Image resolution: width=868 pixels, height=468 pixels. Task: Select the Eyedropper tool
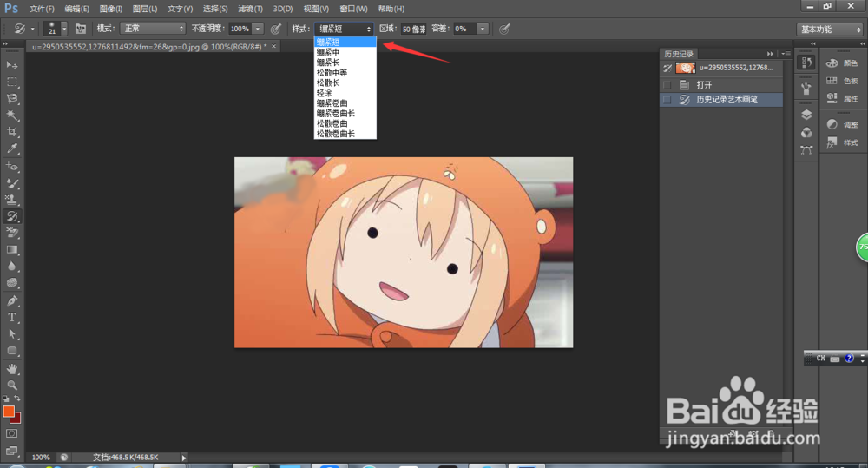(11, 148)
